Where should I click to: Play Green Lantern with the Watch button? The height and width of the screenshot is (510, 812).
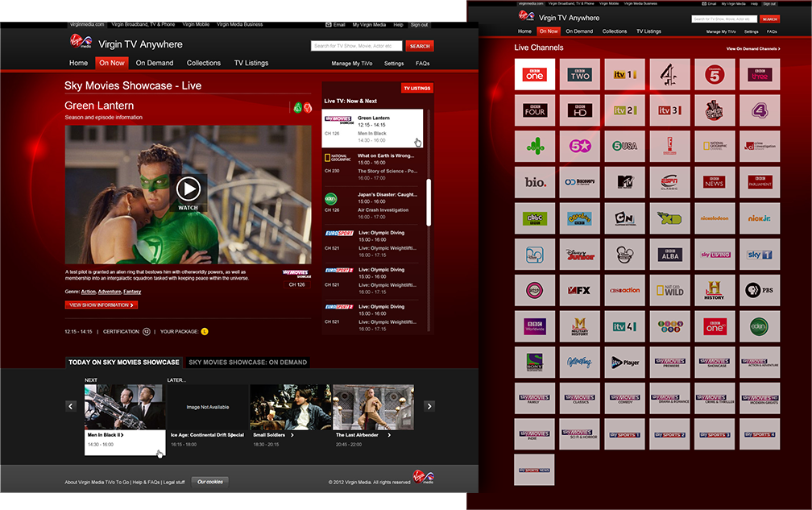click(x=188, y=193)
